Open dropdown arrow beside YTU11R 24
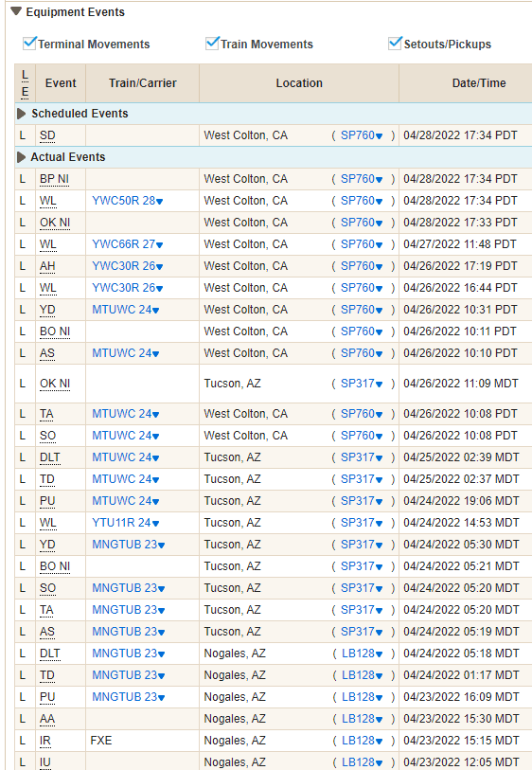 coord(155,524)
